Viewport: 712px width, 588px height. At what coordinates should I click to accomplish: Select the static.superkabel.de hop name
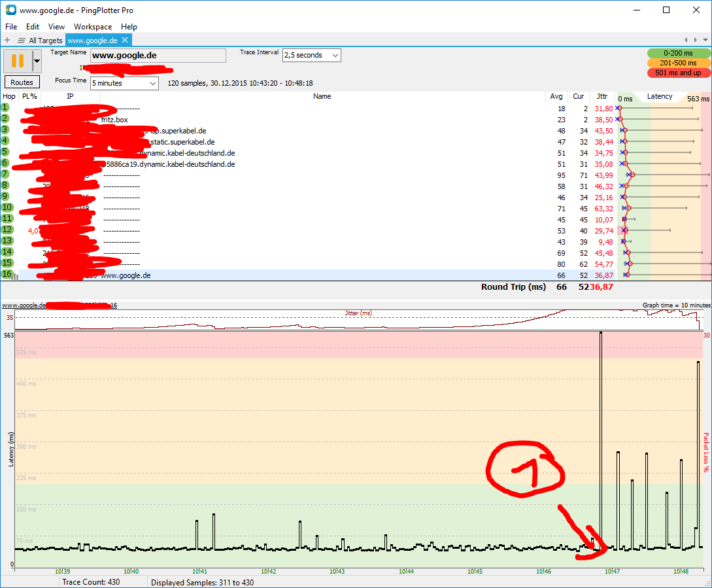coord(182,142)
